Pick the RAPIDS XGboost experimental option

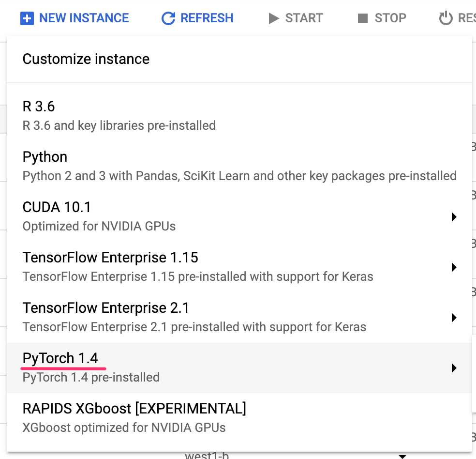point(134,409)
